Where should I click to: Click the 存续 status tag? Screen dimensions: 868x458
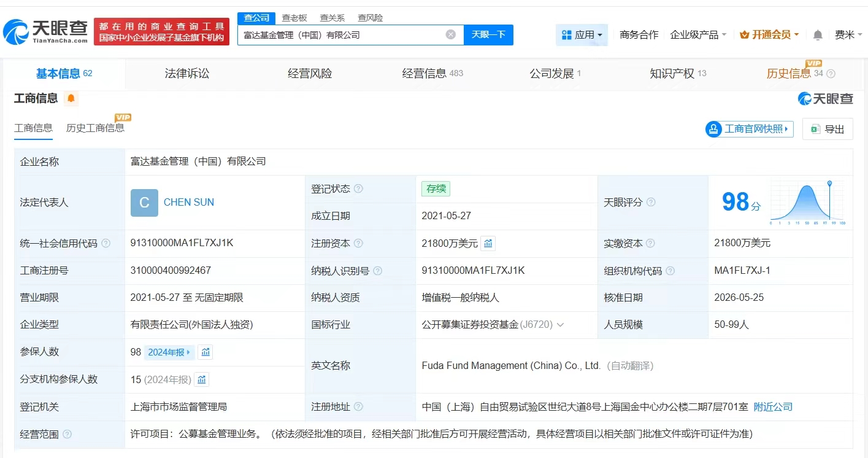tap(436, 189)
